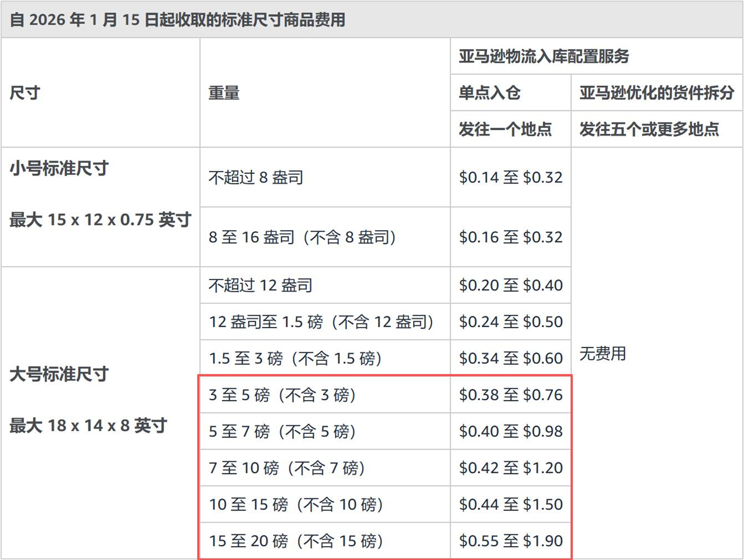The width and height of the screenshot is (744, 560).
Task: Click the 亚马逊优化的货件拆分 header cell
Action: pyautogui.click(x=656, y=93)
